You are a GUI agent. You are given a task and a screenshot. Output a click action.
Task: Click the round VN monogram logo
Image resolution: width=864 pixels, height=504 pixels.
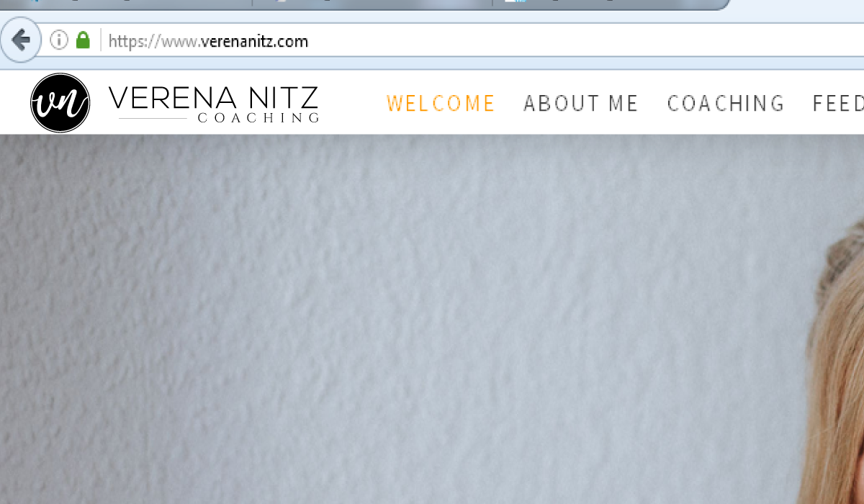coord(60,103)
